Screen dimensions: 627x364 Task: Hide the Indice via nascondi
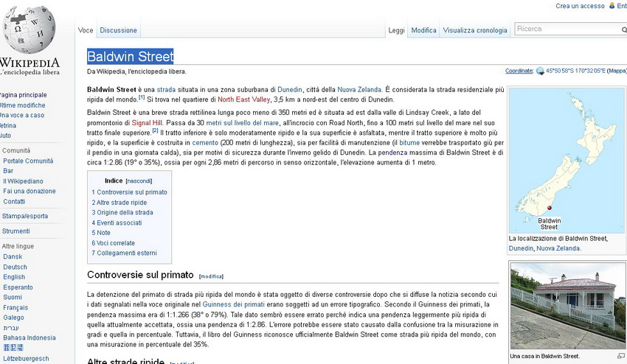tap(139, 181)
